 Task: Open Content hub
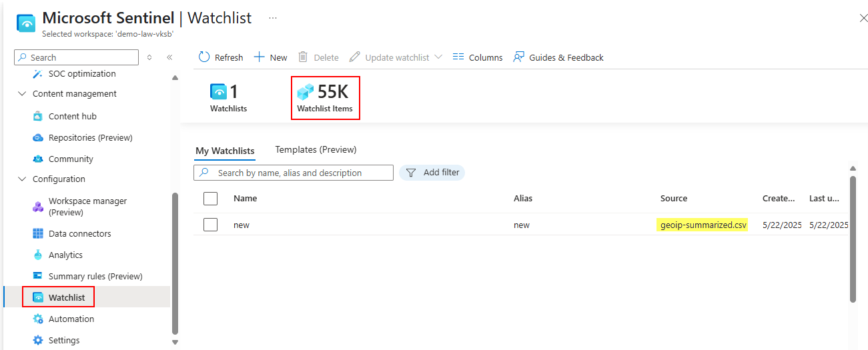(x=73, y=116)
